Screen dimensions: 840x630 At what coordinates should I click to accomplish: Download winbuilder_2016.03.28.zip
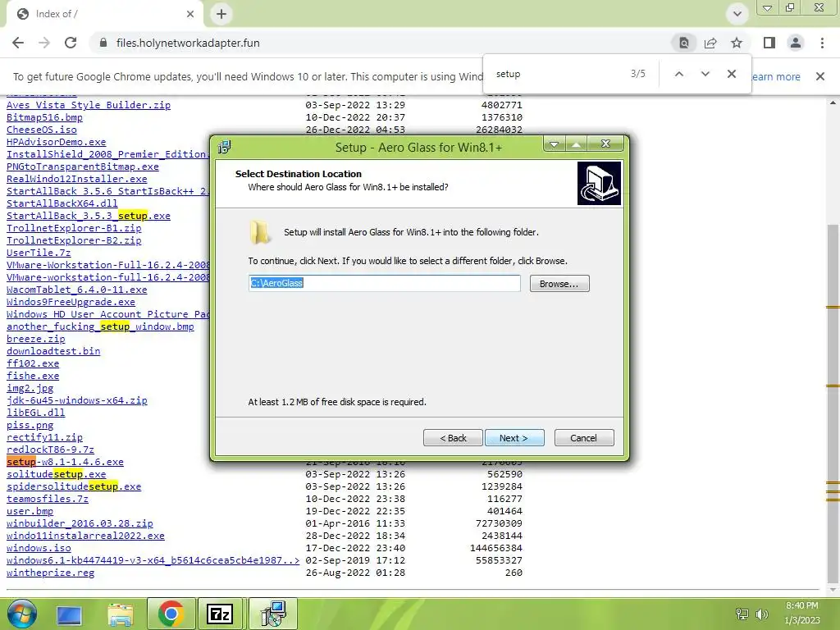point(80,523)
